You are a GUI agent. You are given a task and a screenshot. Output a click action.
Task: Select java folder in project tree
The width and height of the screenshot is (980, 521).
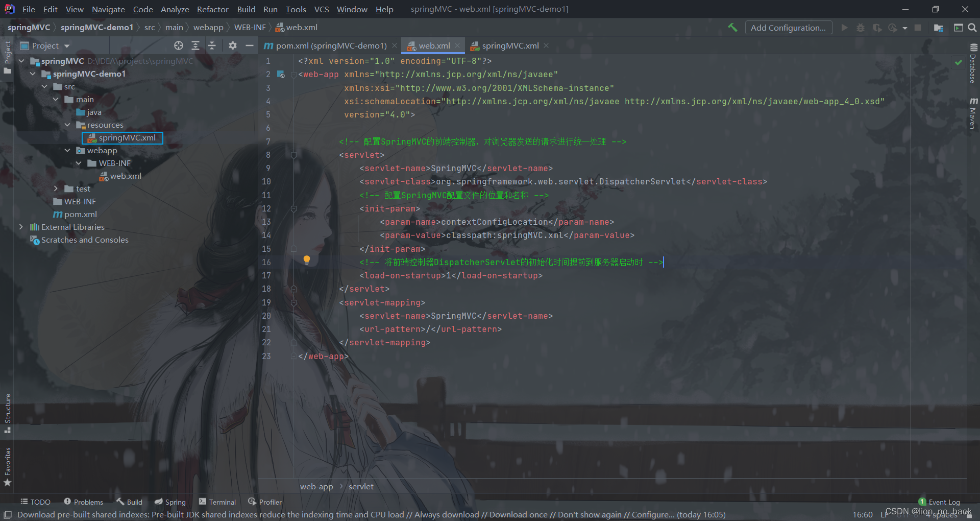click(x=89, y=112)
